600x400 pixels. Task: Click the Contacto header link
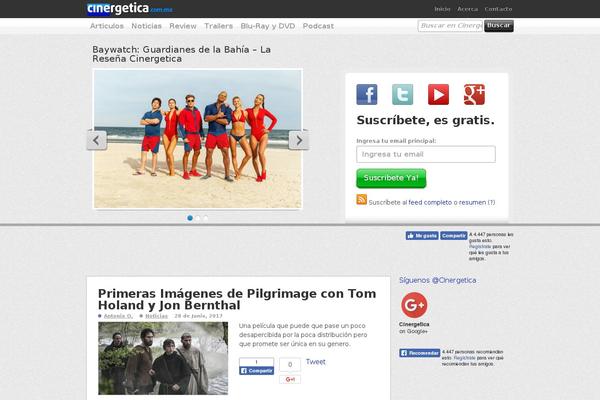tap(498, 9)
